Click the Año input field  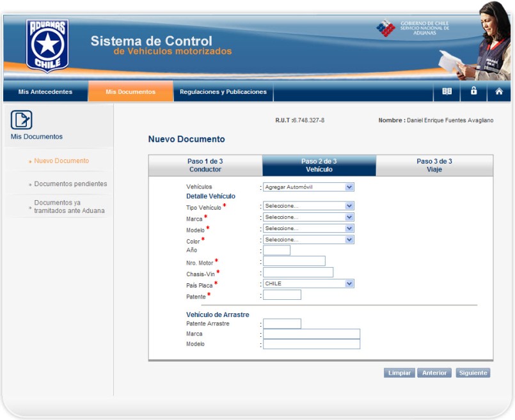(276, 250)
